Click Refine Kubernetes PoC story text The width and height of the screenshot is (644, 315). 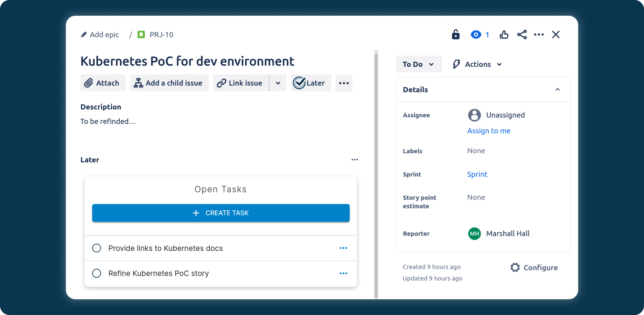[x=159, y=273]
